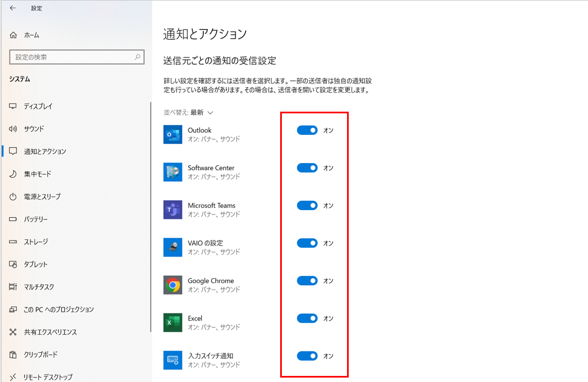Screen dimensions: 588x382
Task: Go to クリップボード settings page
Action: [40, 354]
